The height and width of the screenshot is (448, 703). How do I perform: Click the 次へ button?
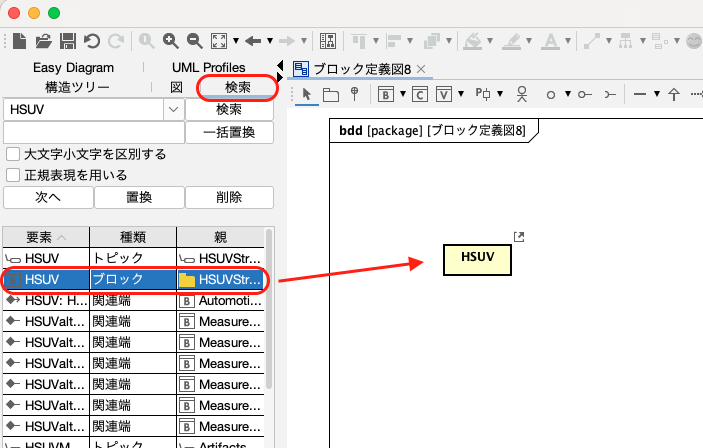(47, 197)
